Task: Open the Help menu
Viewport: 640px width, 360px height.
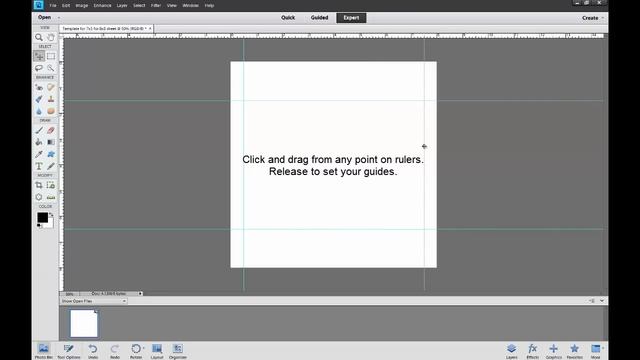Action: pyautogui.click(x=209, y=6)
